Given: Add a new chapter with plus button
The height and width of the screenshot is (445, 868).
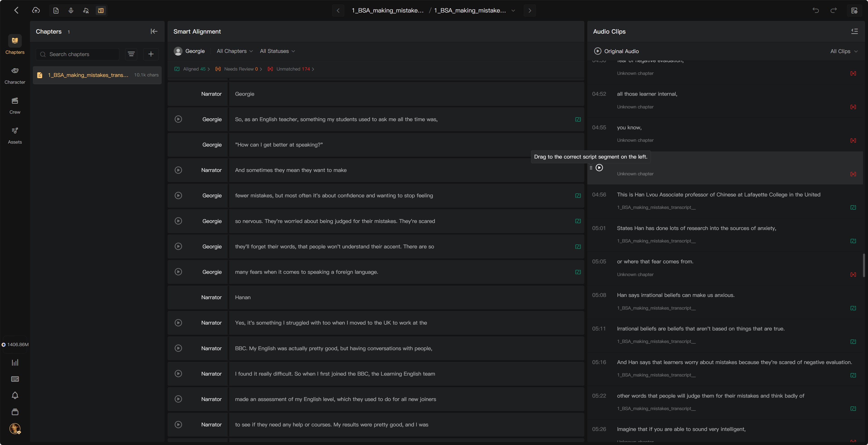Looking at the screenshot, I should point(151,54).
